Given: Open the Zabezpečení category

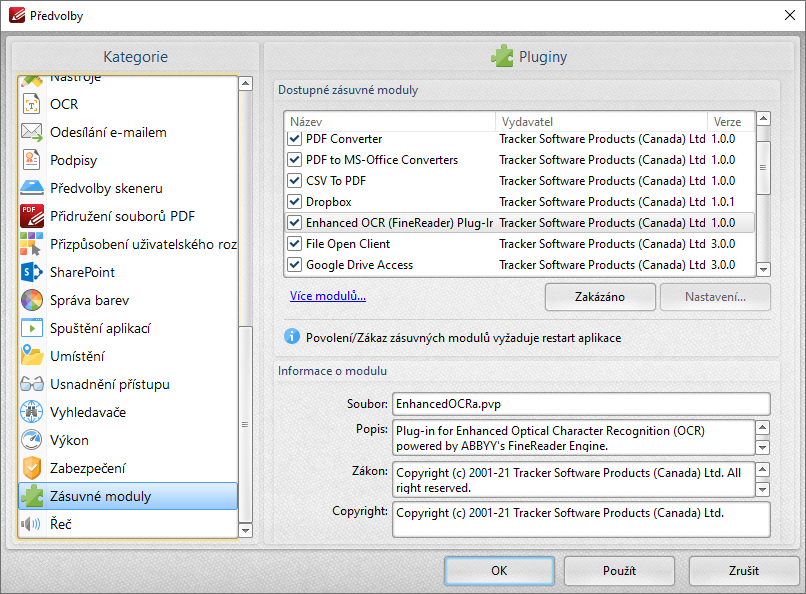Looking at the screenshot, I should click(x=128, y=468).
